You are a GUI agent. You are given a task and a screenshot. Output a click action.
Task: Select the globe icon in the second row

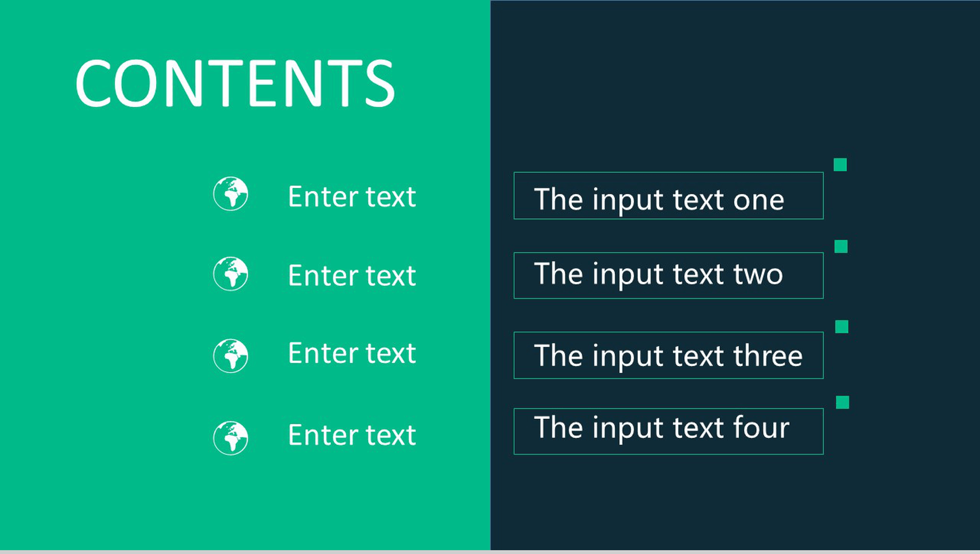(231, 274)
